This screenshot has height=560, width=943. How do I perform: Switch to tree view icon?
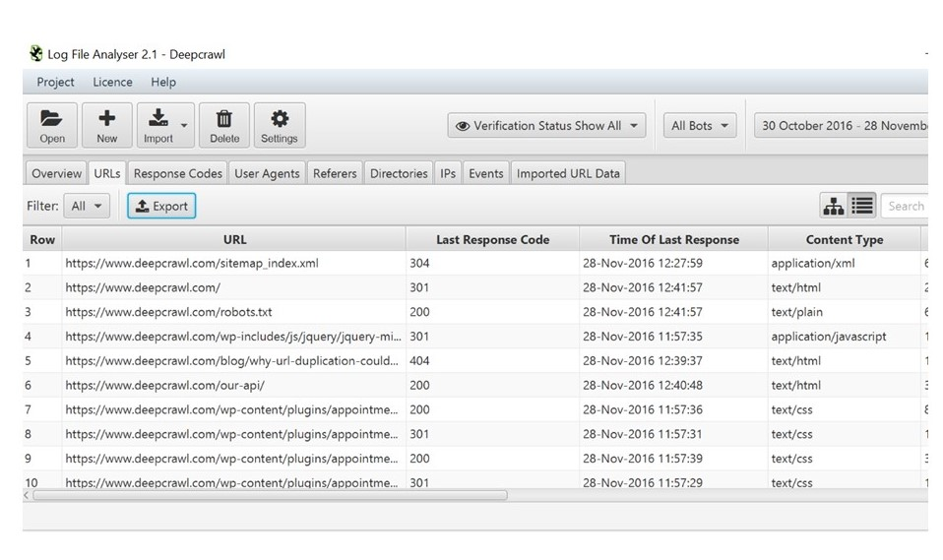point(834,206)
